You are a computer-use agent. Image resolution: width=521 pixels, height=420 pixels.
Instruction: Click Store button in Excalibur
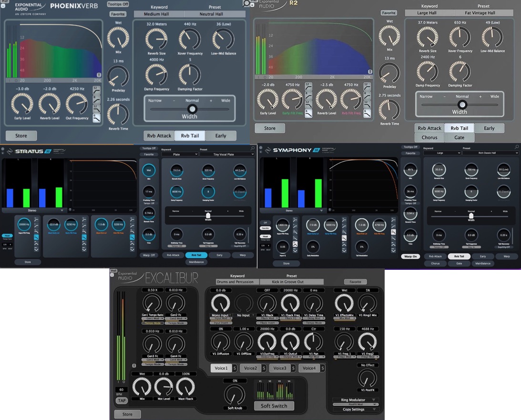click(x=127, y=414)
